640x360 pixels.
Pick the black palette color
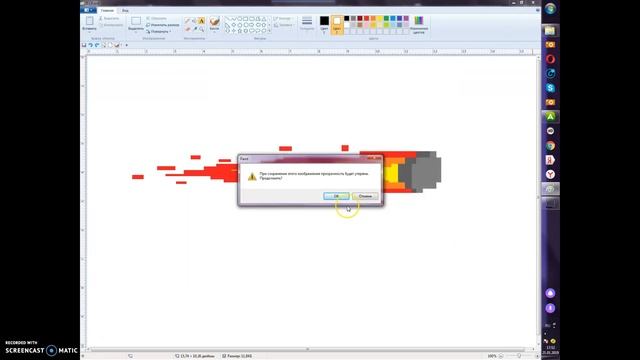pyautogui.click(x=347, y=18)
